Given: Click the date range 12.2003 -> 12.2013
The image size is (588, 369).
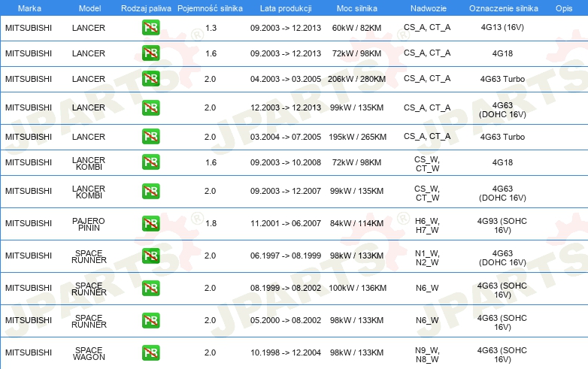Looking at the screenshot, I should (286, 107).
